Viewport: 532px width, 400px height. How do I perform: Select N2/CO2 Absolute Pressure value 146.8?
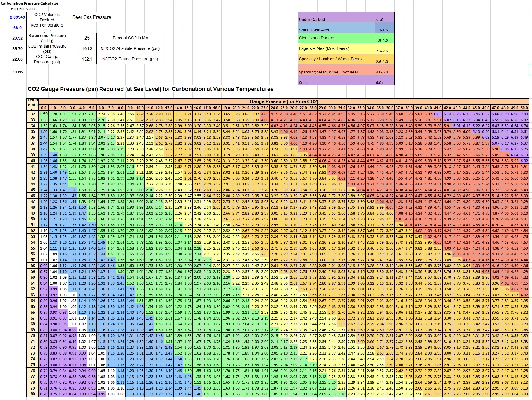tap(87, 48)
